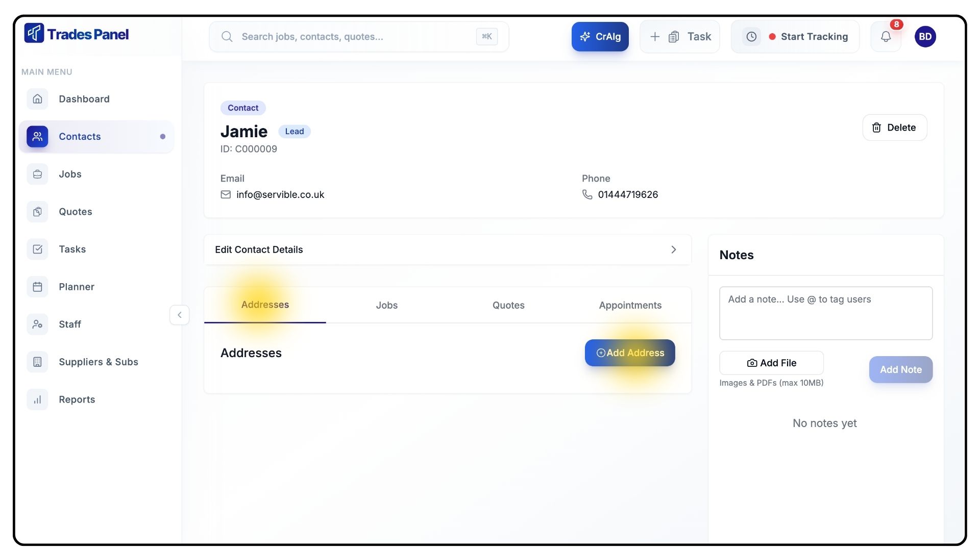980x551 pixels.
Task: Expand Edit Contact Details section
Action: 447,249
